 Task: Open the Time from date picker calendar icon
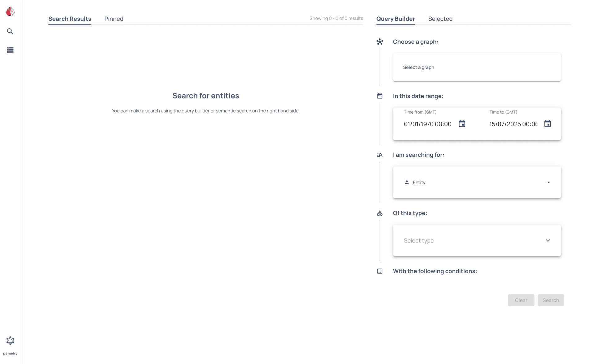[x=462, y=124]
